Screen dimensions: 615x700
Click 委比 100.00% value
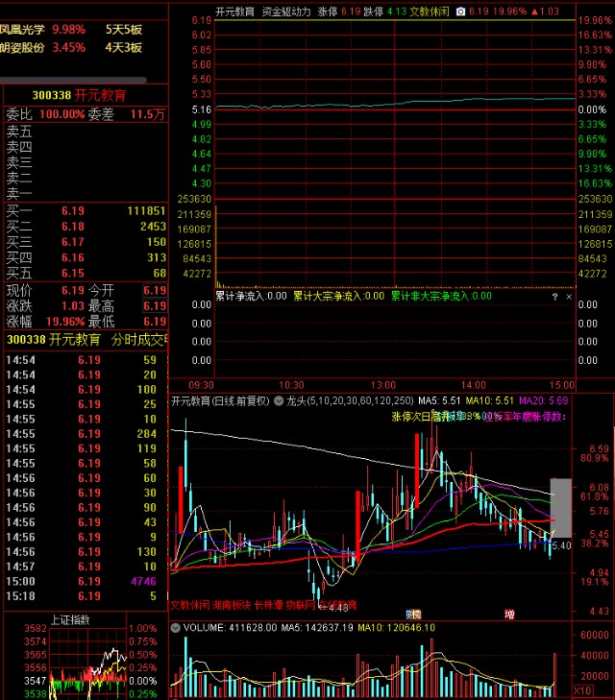tap(62, 114)
